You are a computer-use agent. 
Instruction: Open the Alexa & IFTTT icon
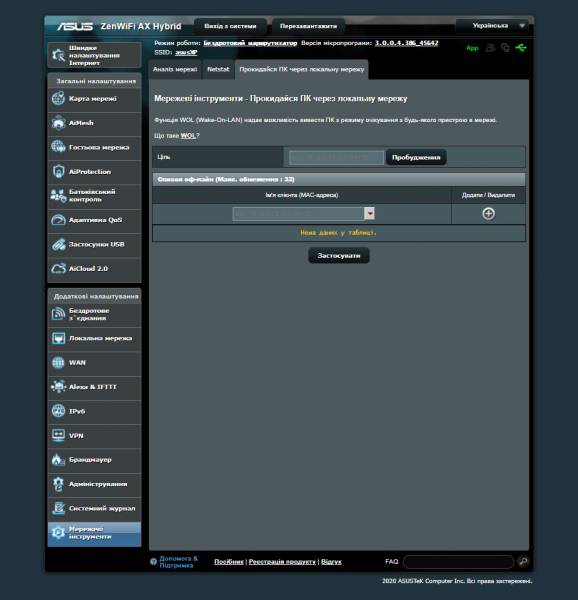58,387
